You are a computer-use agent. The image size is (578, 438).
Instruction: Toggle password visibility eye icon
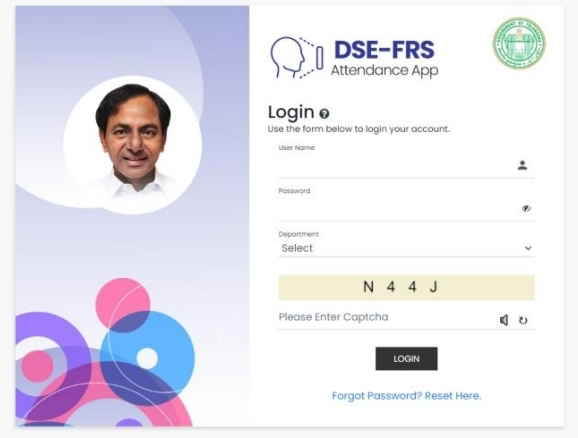[x=526, y=209]
